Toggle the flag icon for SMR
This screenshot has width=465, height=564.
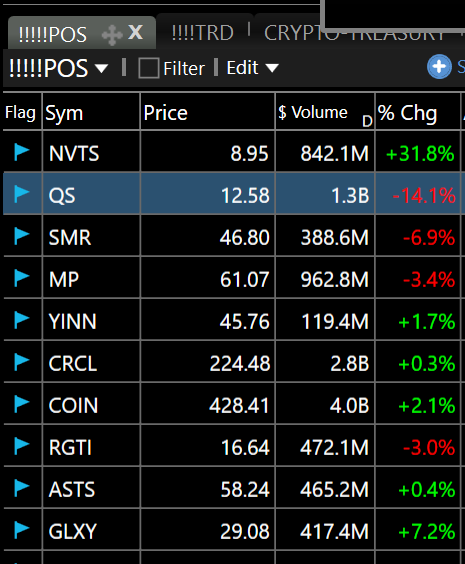click(22, 236)
